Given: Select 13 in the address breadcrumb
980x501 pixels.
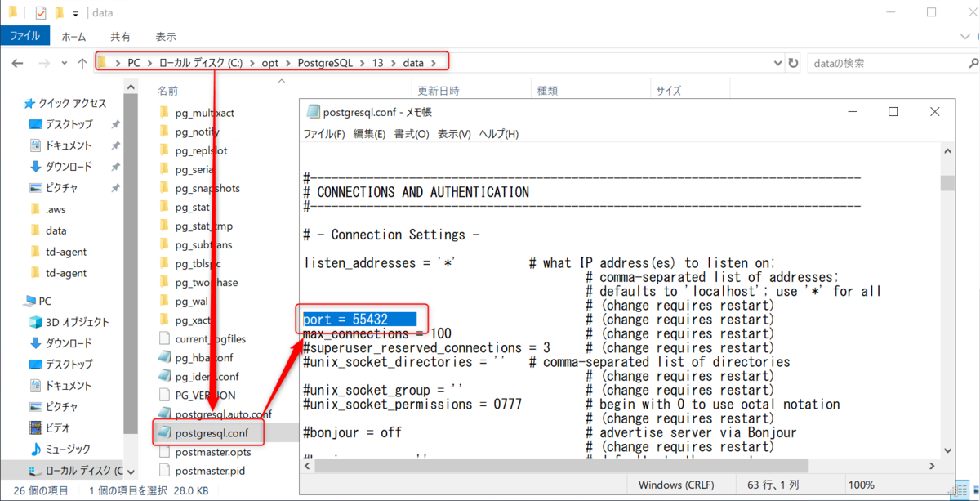Looking at the screenshot, I should [377, 63].
